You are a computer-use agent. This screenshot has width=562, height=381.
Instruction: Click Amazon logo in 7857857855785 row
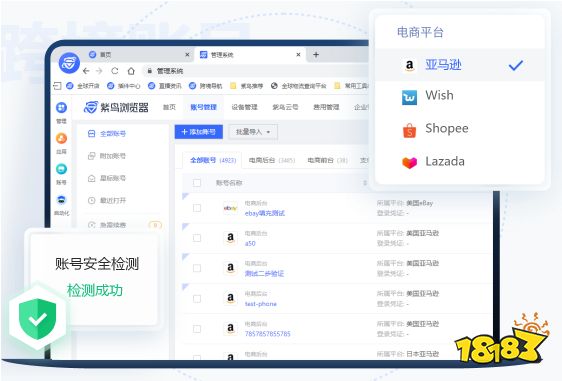coord(230,328)
